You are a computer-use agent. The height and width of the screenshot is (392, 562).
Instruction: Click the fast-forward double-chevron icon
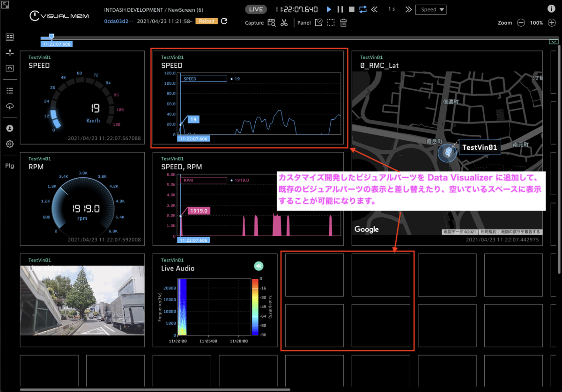pos(408,9)
